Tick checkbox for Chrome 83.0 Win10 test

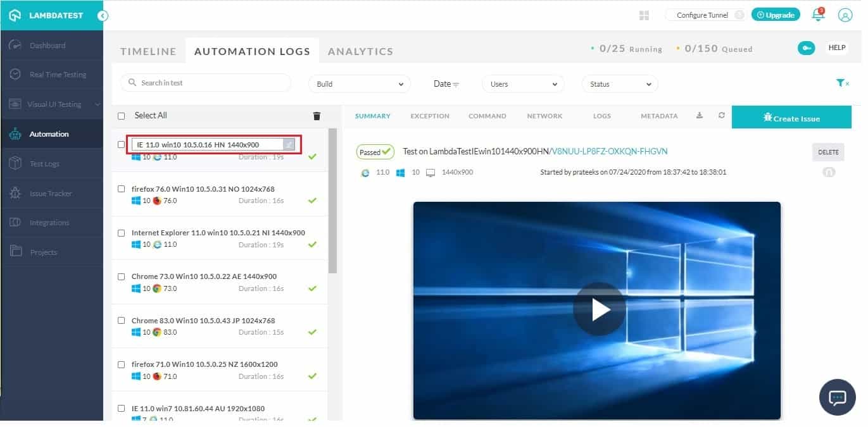click(x=122, y=321)
